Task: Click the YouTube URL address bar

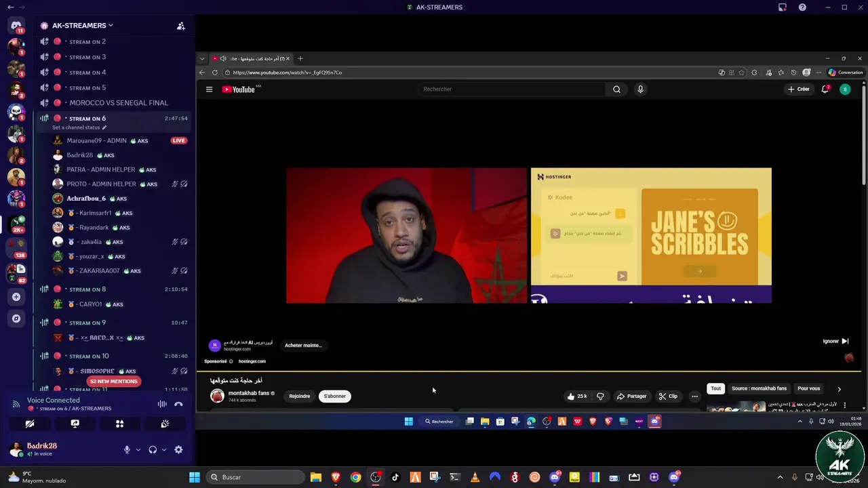Action: pyautogui.click(x=468, y=73)
